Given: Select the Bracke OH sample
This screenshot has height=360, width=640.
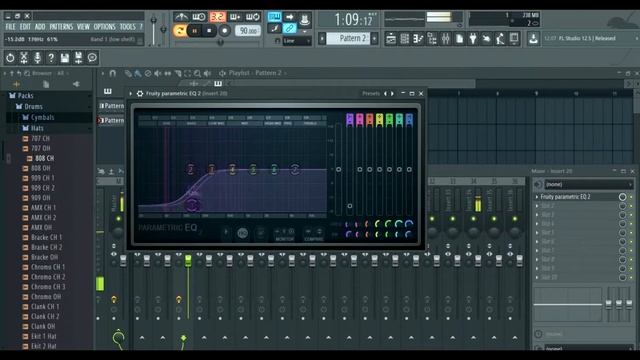Looking at the screenshot, I should coord(44,257).
